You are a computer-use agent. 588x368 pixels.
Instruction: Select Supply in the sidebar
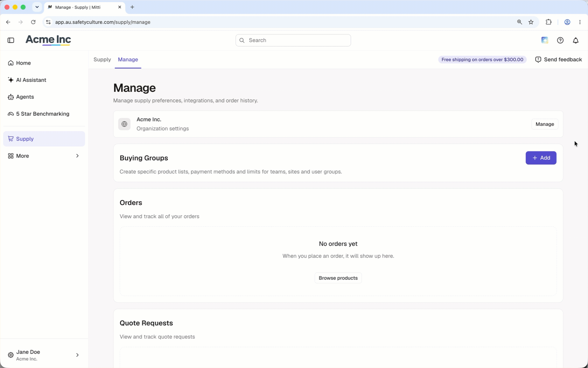tap(44, 139)
